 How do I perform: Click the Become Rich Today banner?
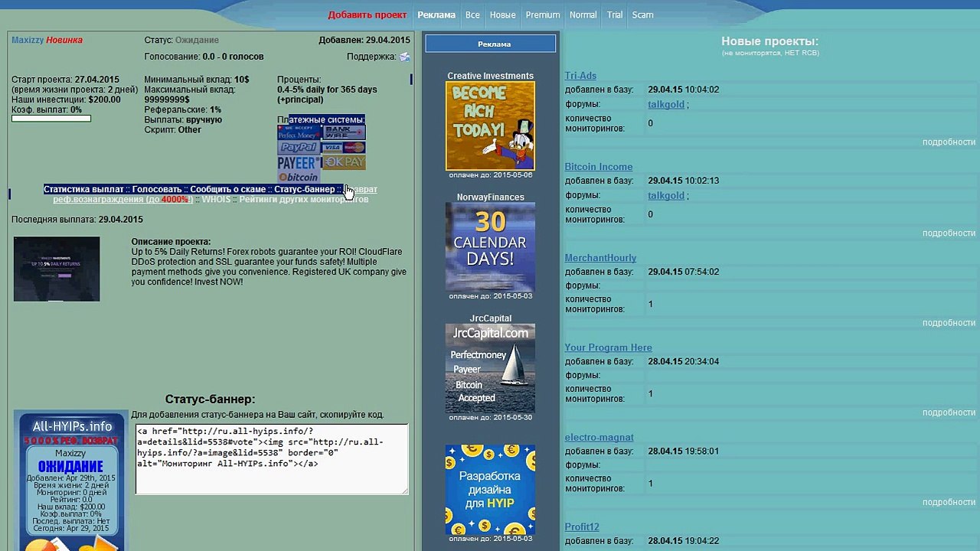(490, 126)
